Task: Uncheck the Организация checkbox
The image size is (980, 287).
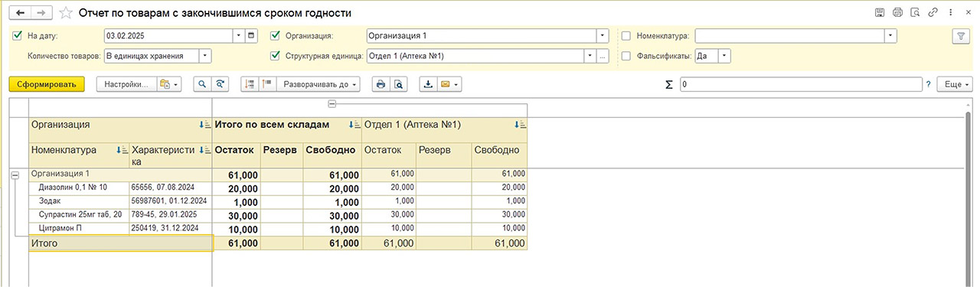Action: click(276, 36)
